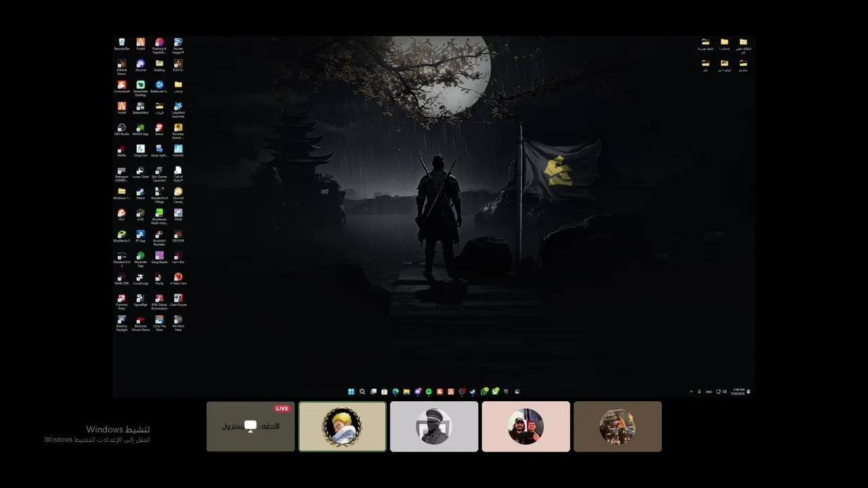Open BlueStacks Multi-Instance shortcut

coord(159,216)
